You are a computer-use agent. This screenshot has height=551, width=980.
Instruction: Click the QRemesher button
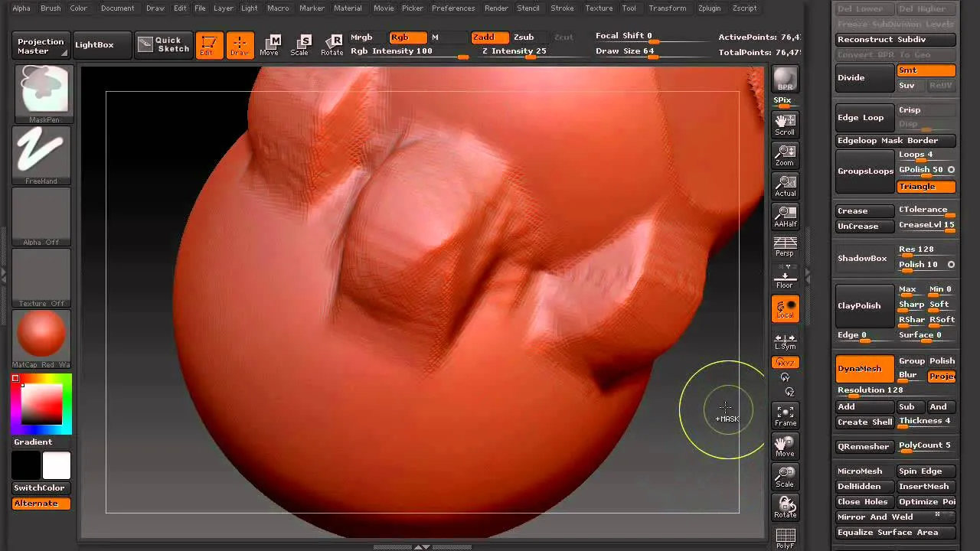tap(864, 446)
